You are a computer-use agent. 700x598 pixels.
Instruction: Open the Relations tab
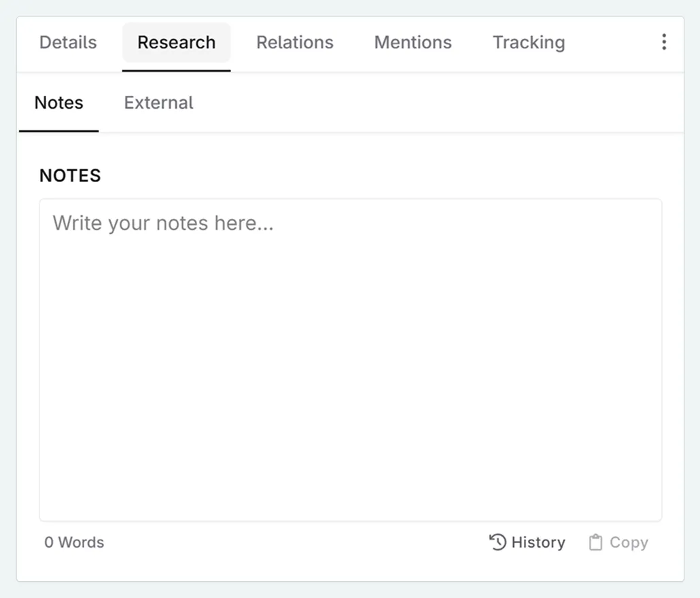294,42
